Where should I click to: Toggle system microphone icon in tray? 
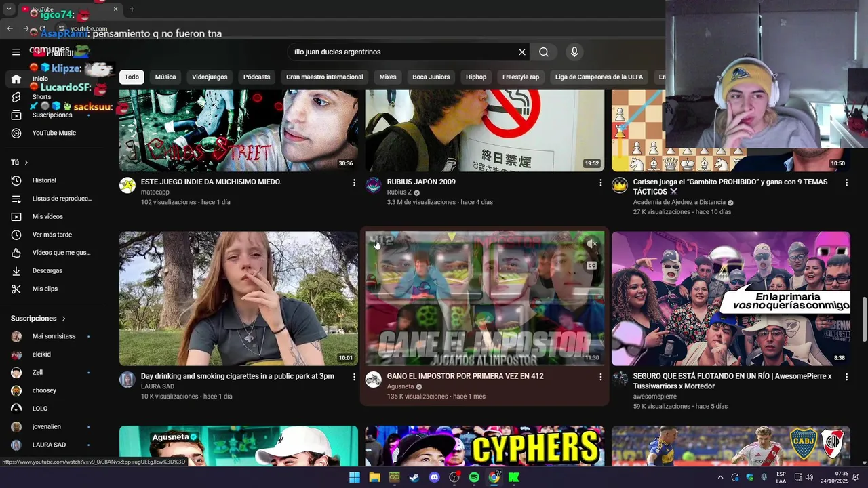[x=764, y=477]
